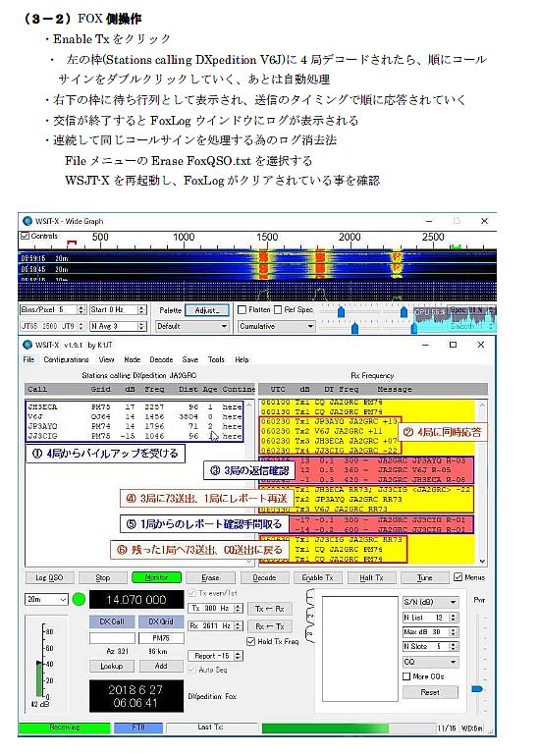Adjust the Bins/Pixel spinner
This screenshot has width=539, height=756.
[x=53, y=310]
